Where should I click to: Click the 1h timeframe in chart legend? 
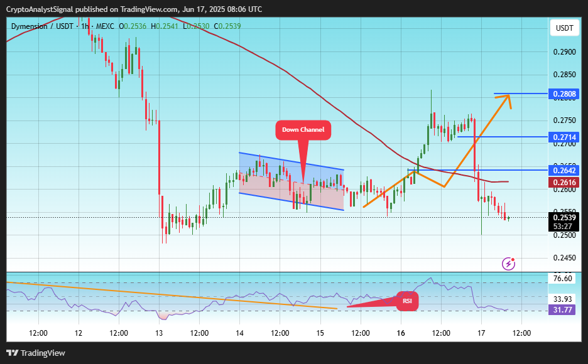pos(85,26)
